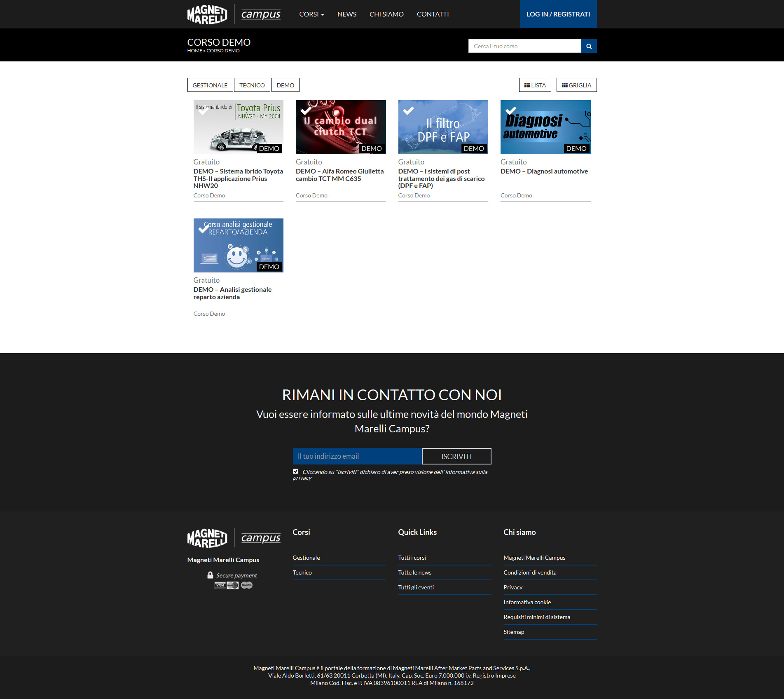Click checkmark icon on dual clutch TCT thumbnail
The height and width of the screenshot is (699, 784).
click(306, 110)
